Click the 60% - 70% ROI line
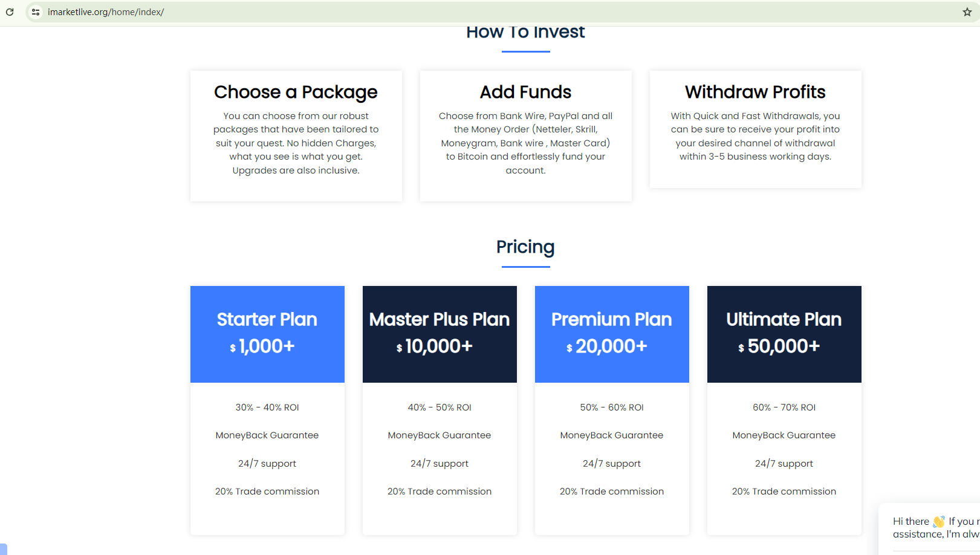Viewport: 980px width, 555px height. pyautogui.click(x=784, y=407)
